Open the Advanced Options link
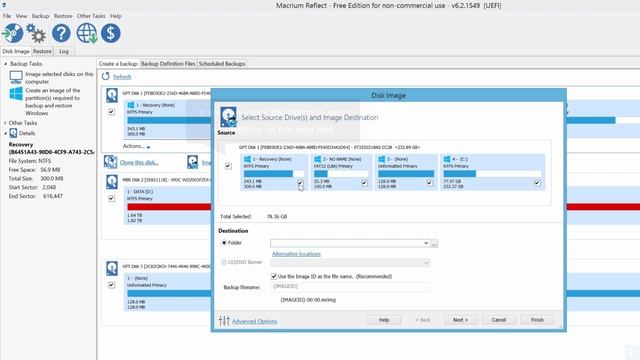The image size is (640, 360). coord(254,321)
